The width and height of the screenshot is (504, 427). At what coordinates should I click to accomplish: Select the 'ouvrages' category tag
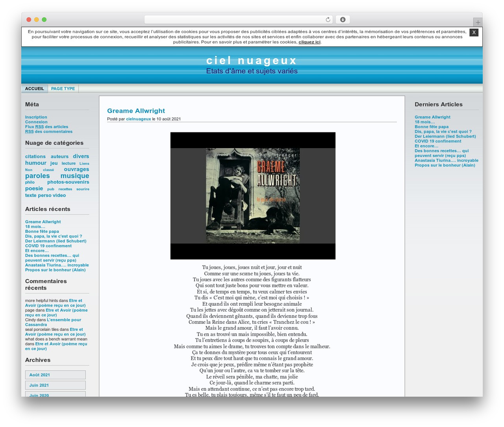coord(76,169)
